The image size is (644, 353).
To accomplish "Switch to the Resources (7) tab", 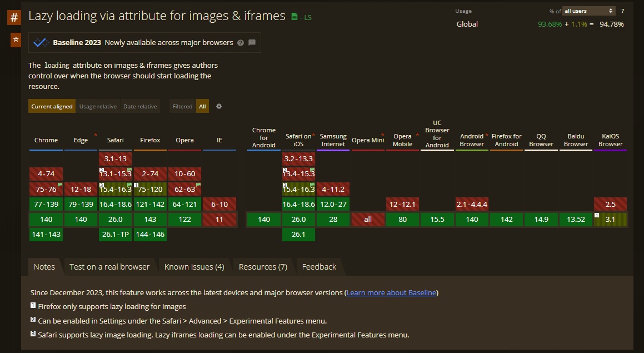I will (263, 267).
